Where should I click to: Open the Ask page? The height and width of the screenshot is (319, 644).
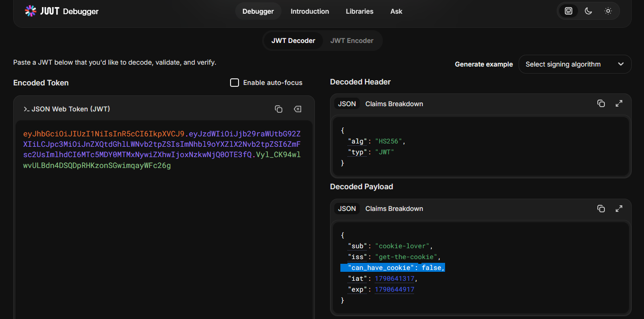396,11
